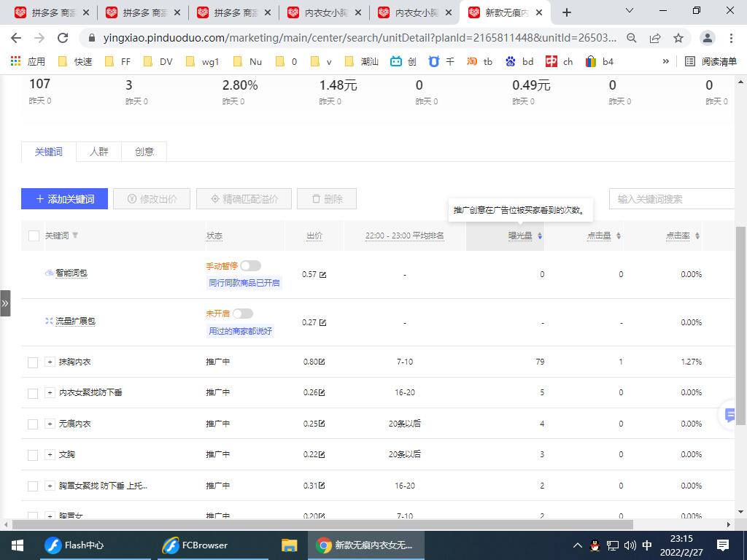Toggle the 流量扩展包 switch
Screen dimensions: 747x560
point(243,314)
